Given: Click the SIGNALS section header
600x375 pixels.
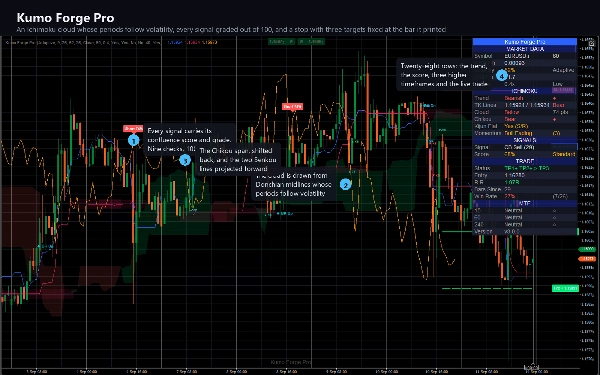Looking at the screenshot, I should 525,140.
